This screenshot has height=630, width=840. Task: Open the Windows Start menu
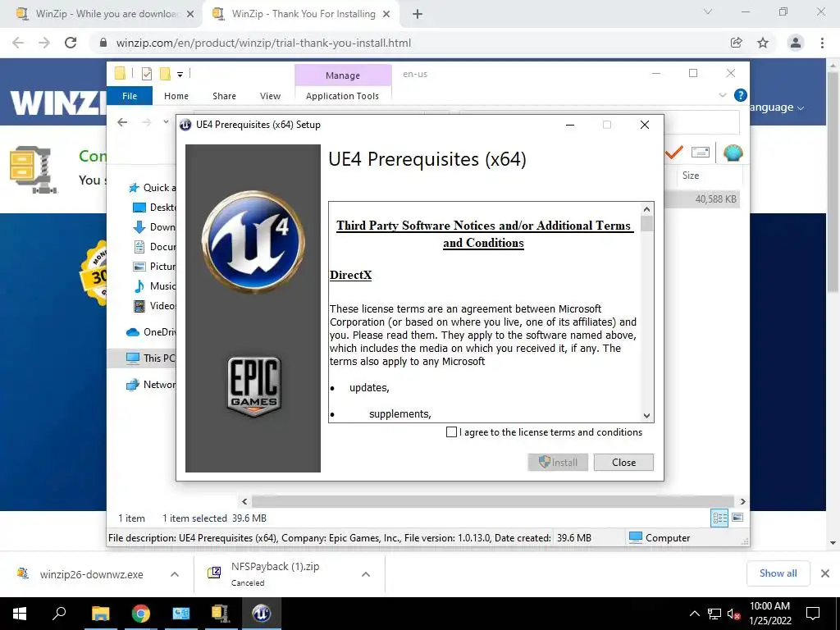(20, 614)
